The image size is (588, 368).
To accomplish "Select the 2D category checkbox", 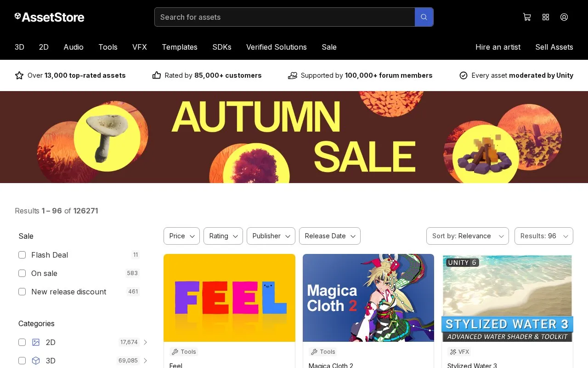I will pyautogui.click(x=22, y=342).
